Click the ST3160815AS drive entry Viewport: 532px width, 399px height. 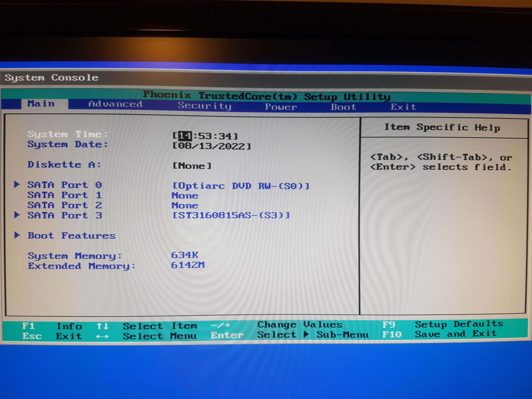point(231,215)
